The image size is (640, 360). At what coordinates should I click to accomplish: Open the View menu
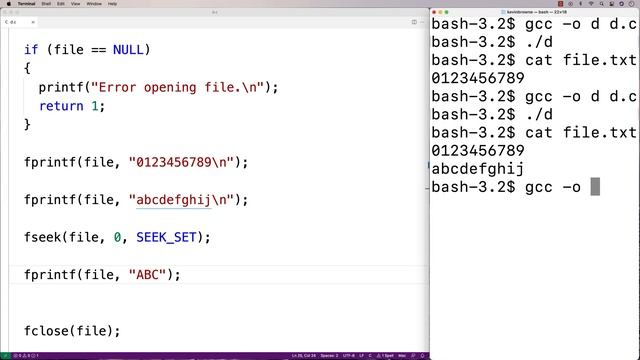[76, 4]
